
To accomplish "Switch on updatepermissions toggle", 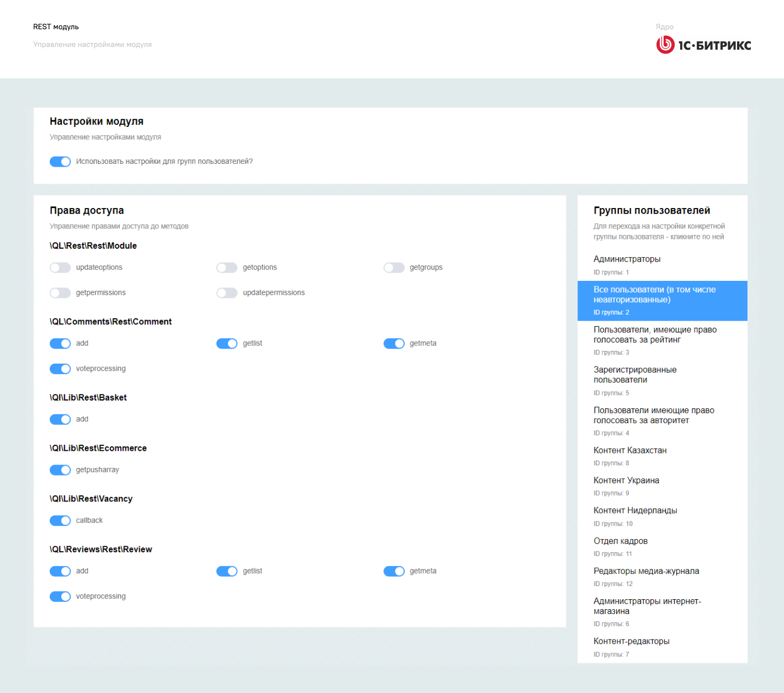I will pos(227,293).
